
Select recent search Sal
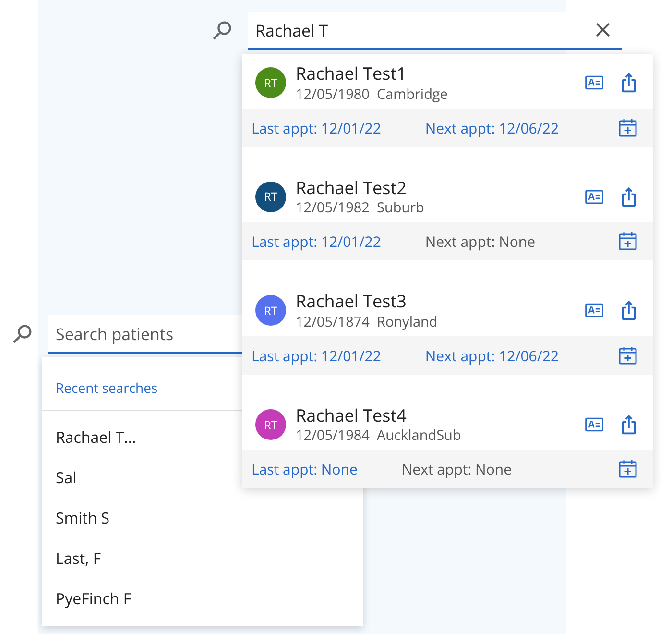[66, 478]
